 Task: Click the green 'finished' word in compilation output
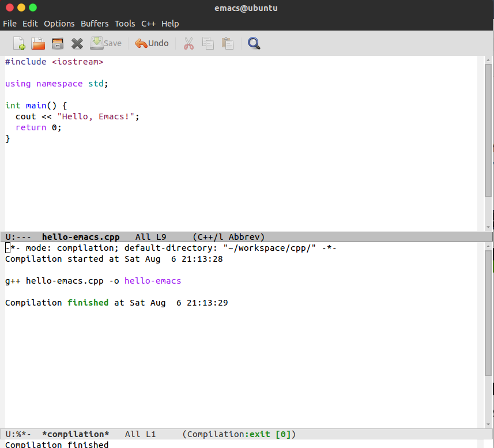tap(88, 303)
